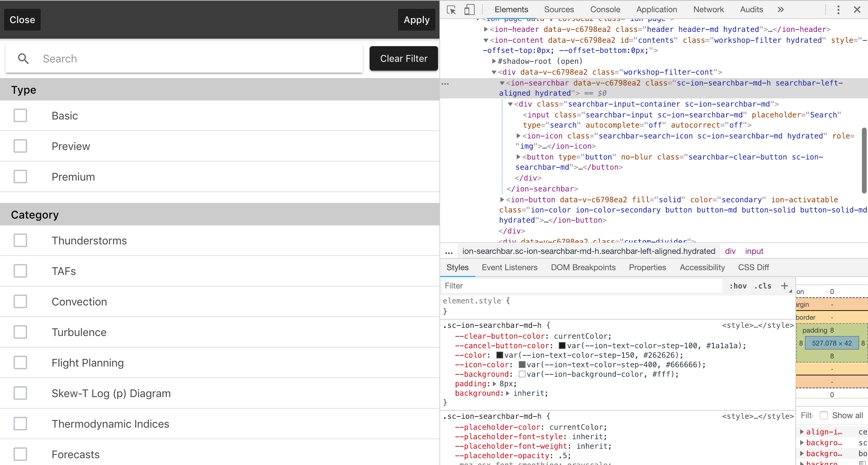Select the inspect element tool in DevTools
The image size is (868, 465).
click(x=451, y=10)
